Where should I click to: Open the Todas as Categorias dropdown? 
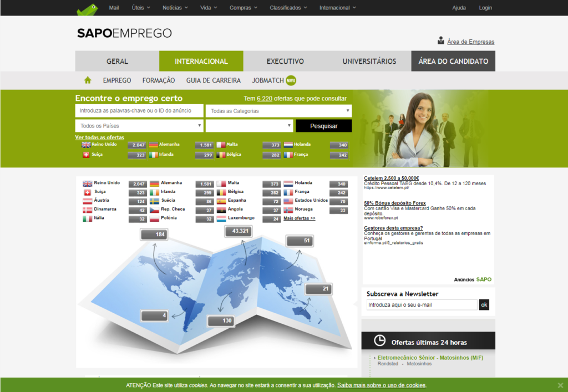coord(278,111)
